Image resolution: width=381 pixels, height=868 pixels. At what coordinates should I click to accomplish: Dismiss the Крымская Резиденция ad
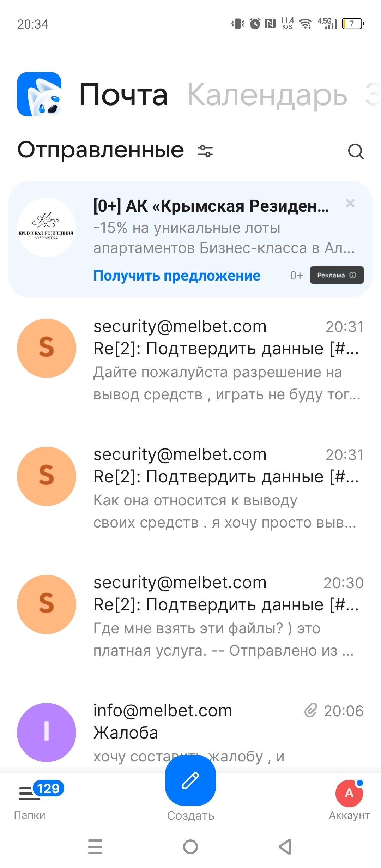350,203
